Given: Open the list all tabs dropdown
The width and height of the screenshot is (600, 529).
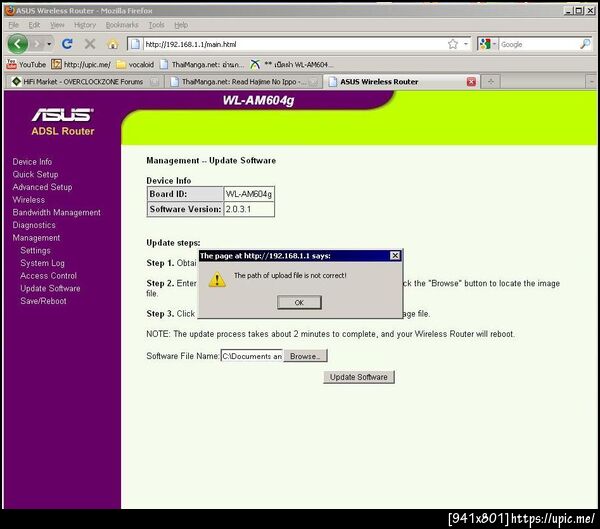Looking at the screenshot, I should tap(591, 82).
